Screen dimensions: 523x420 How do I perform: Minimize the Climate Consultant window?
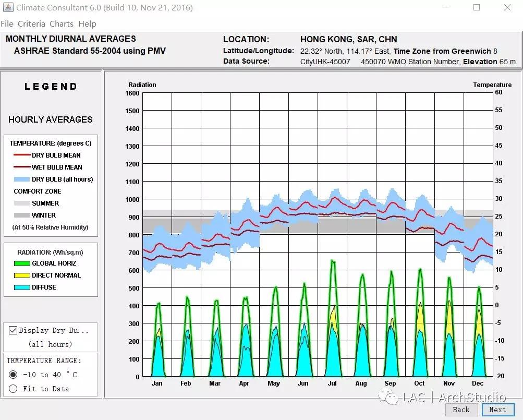(446, 7)
